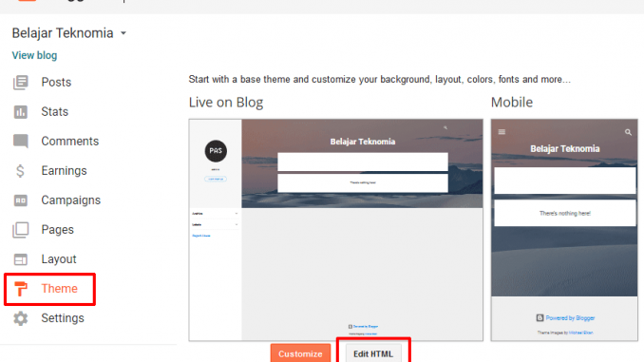
Task: Select the Theme menu item
Action: (x=59, y=289)
